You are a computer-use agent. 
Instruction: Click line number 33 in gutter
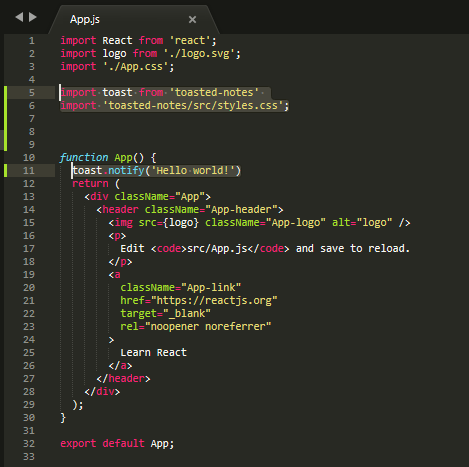point(29,457)
